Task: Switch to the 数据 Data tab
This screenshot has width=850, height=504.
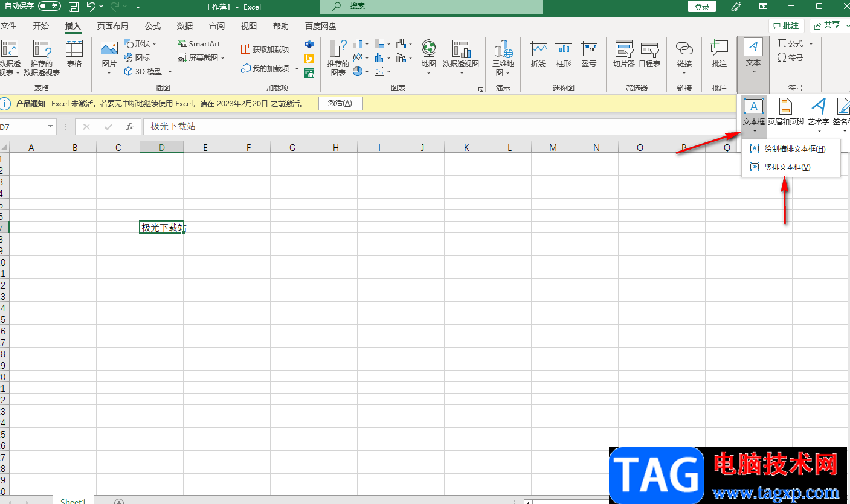Action: [185, 26]
